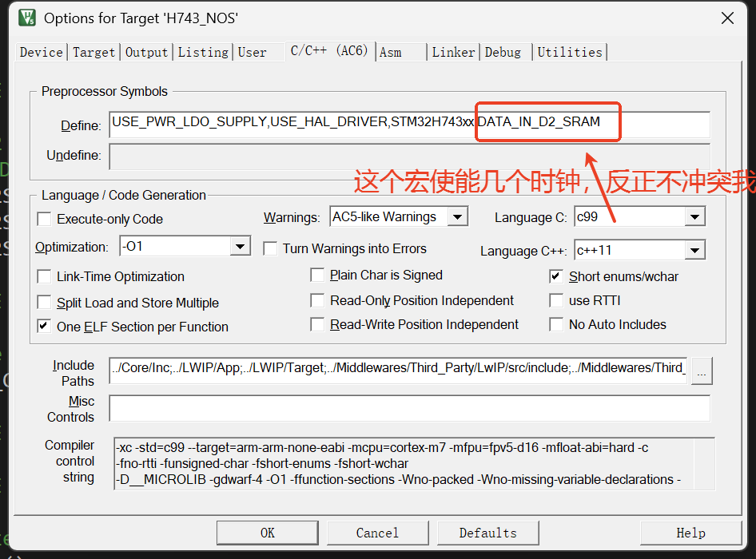Click the Cancel button

click(x=377, y=533)
